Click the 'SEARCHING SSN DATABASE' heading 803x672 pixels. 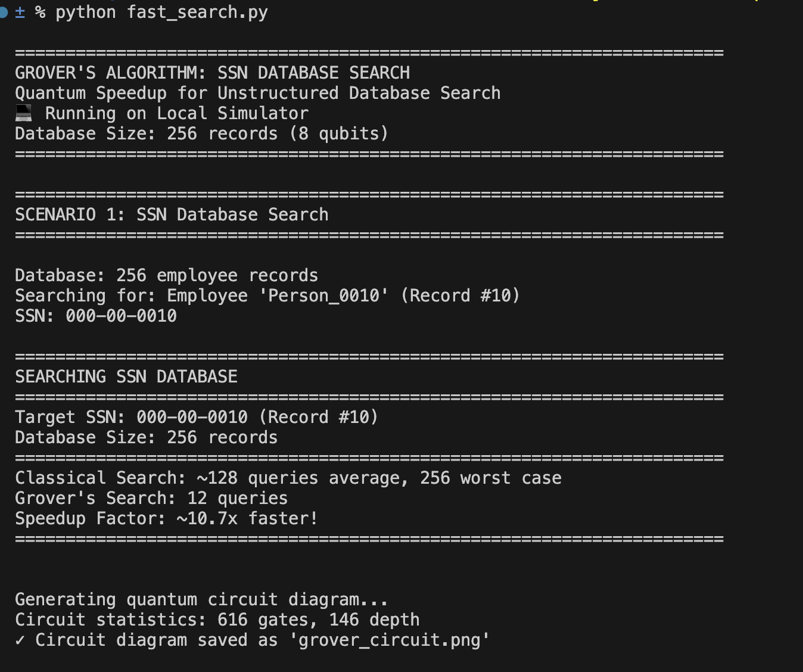point(126,377)
